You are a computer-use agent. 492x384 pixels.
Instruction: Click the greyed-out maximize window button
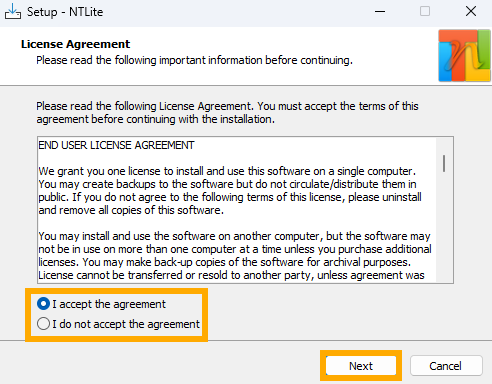pyautogui.click(x=425, y=11)
